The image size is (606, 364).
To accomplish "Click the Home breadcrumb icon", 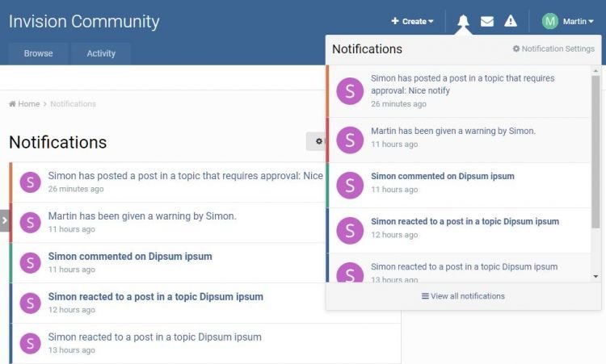I will 12,104.
